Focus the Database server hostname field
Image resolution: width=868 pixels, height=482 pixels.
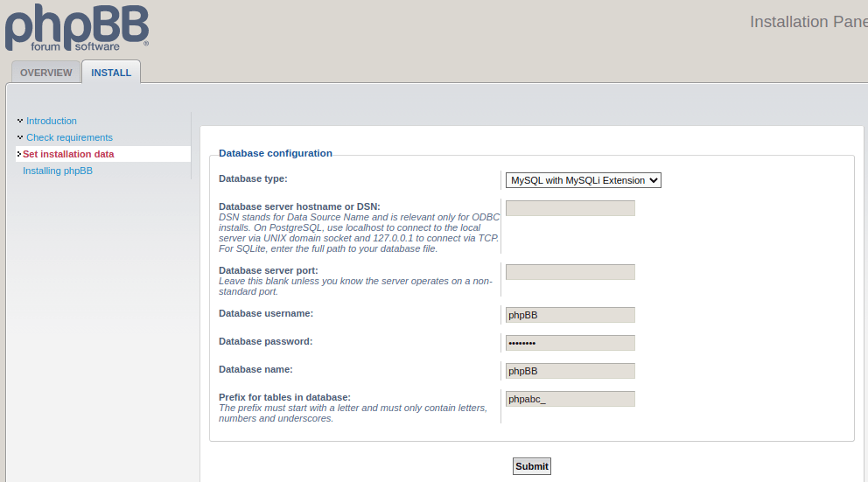tap(570, 208)
